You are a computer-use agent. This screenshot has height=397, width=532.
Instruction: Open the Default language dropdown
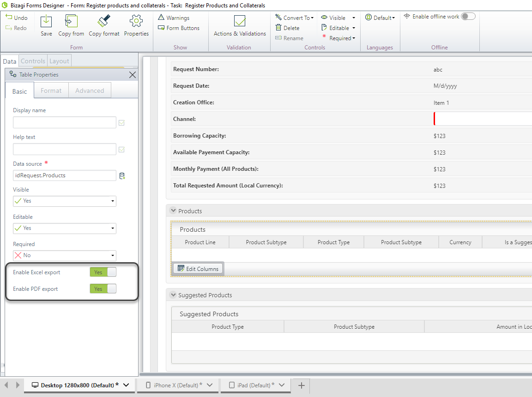coord(380,18)
